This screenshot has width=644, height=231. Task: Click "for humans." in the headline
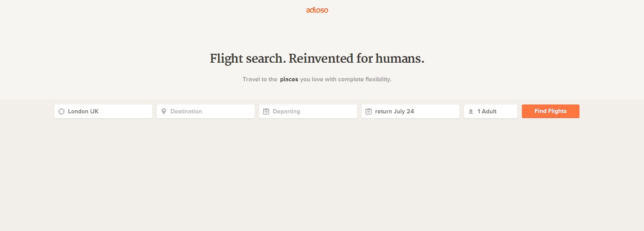(x=390, y=58)
